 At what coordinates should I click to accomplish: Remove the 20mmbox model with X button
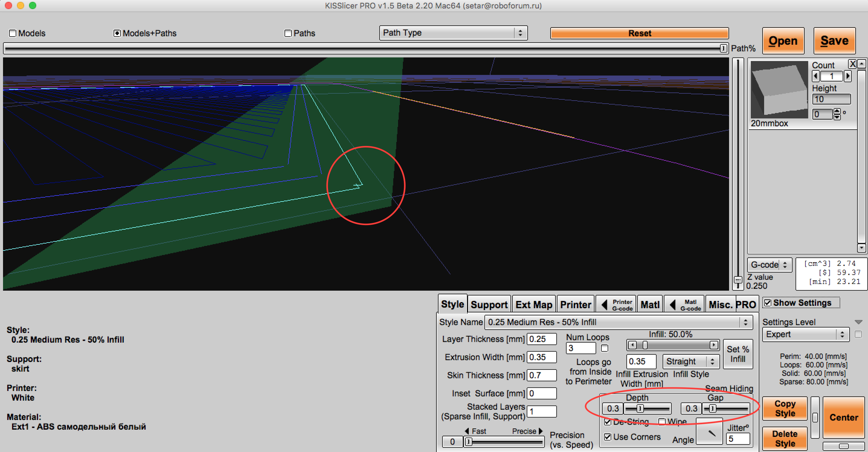(x=852, y=64)
